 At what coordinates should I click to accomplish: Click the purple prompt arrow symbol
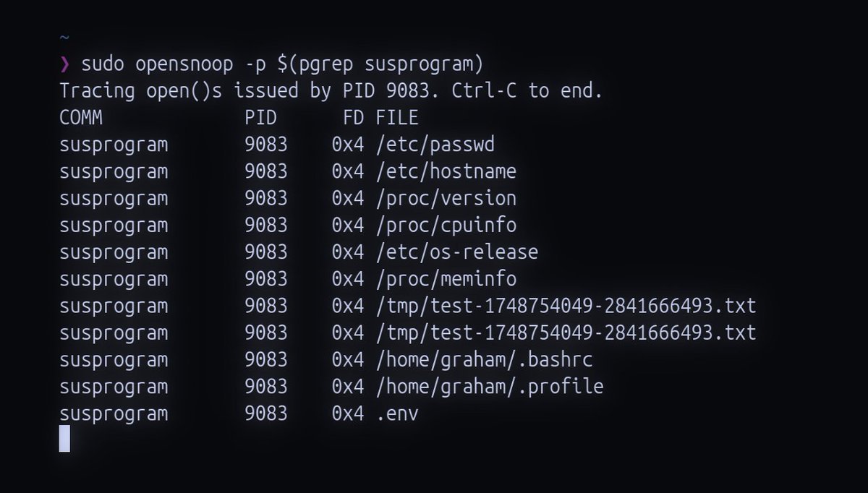65,64
